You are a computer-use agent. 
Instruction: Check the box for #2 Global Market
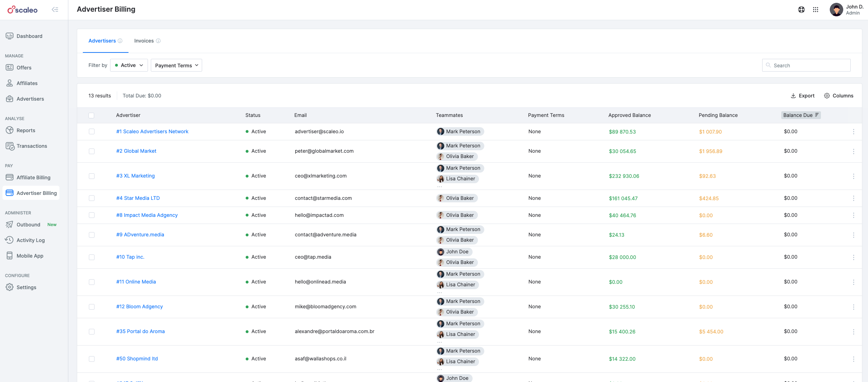click(x=92, y=151)
